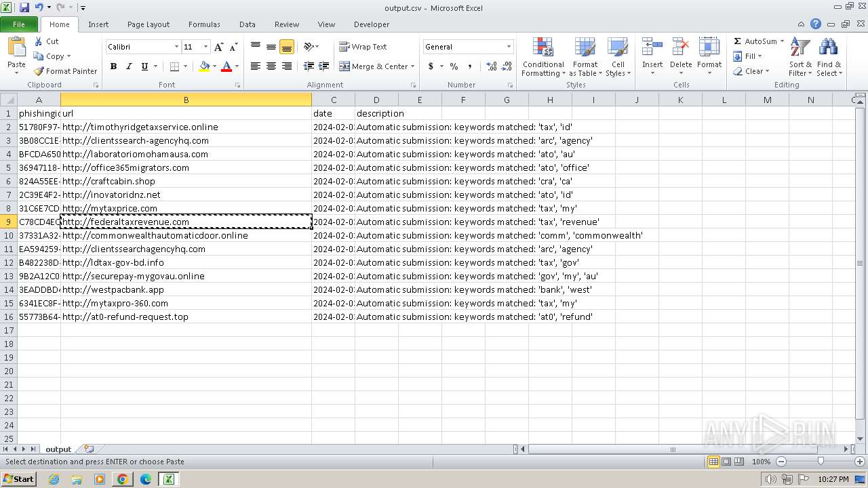Apply Fill Color bucket
Screen dimensions: 868x488
coord(204,66)
